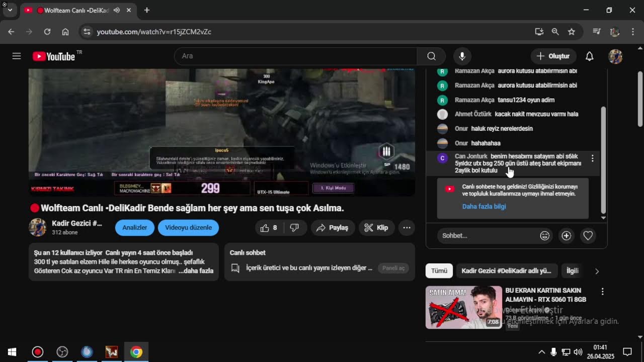The height and width of the screenshot is (362, 644).
Task: Click the Wolfteam live video player
Action: point(222,132)
